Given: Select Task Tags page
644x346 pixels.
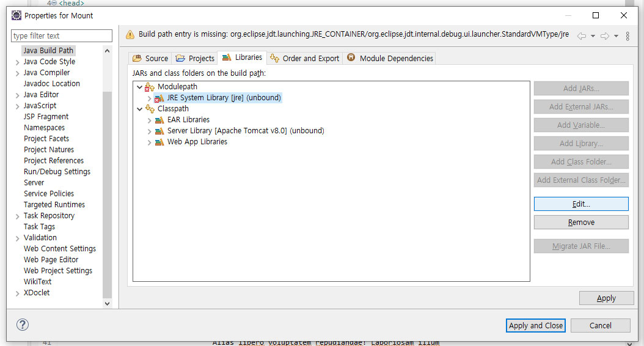Looking at the screenshot, I should pos(40,226).
